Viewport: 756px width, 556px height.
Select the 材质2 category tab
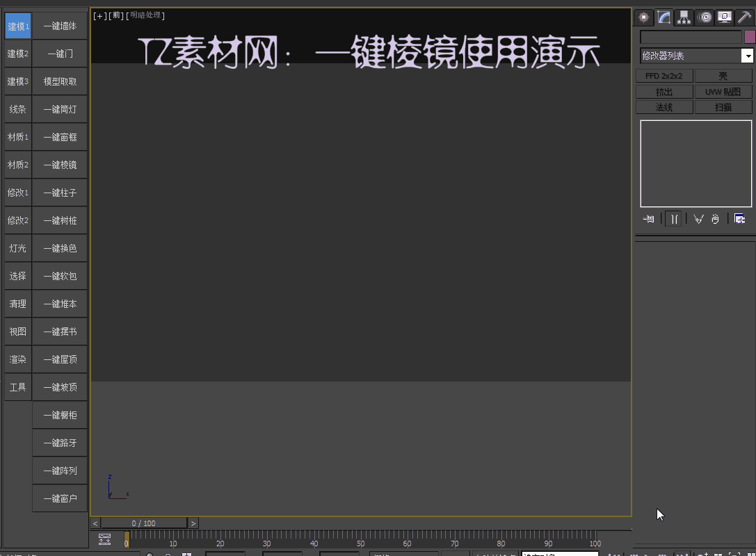point(18,165)
